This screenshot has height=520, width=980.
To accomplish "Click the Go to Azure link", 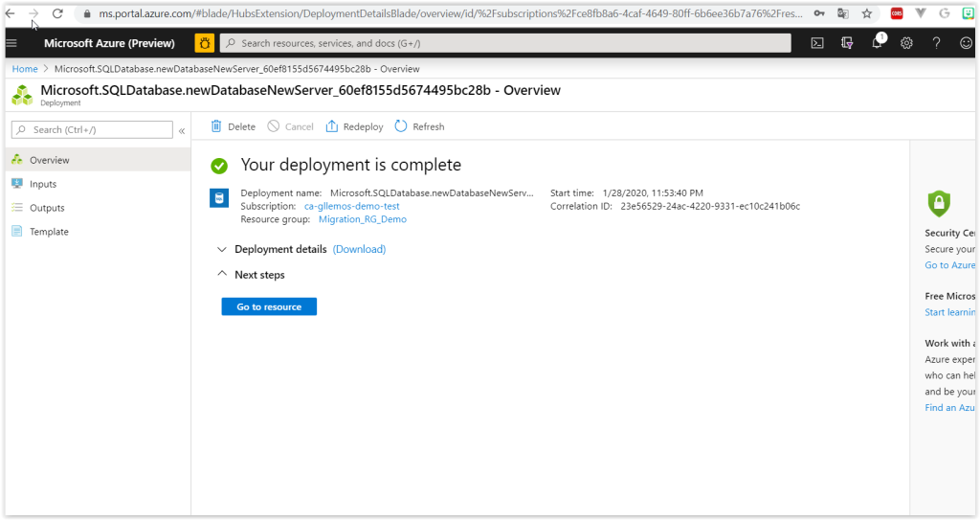I will (x=950, y=265).
